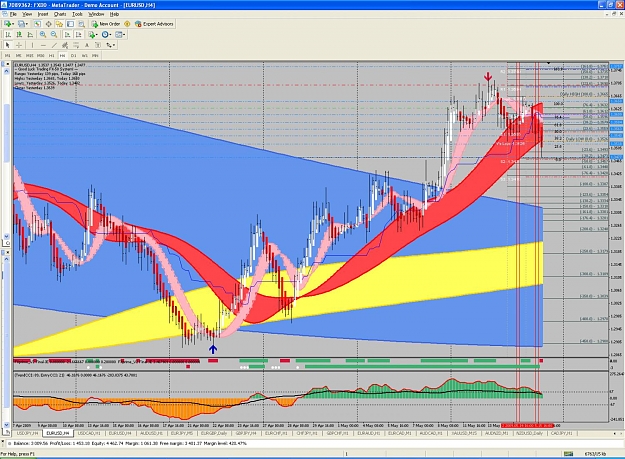Switch to the NZDUSD,Daily chart tab
The width and height of the screenshot is (625, 459).
[529, 433]
